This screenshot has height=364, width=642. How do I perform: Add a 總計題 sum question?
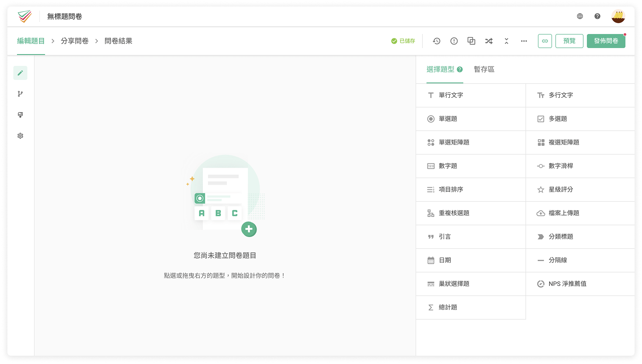point(471,307)
